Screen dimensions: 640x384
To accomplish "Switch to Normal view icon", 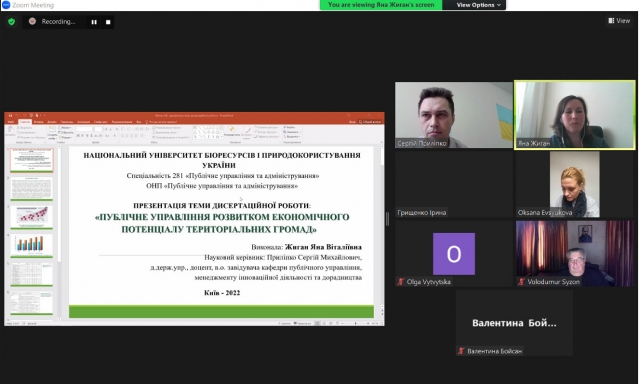I will [318, 324].
